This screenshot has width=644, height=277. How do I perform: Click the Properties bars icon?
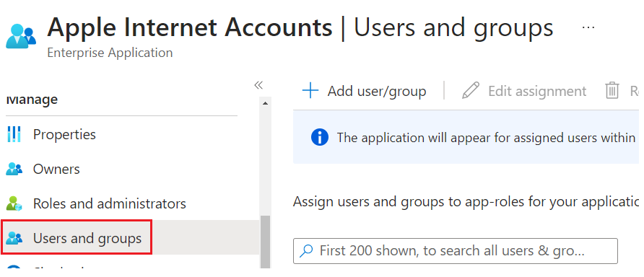click(14, 134)
